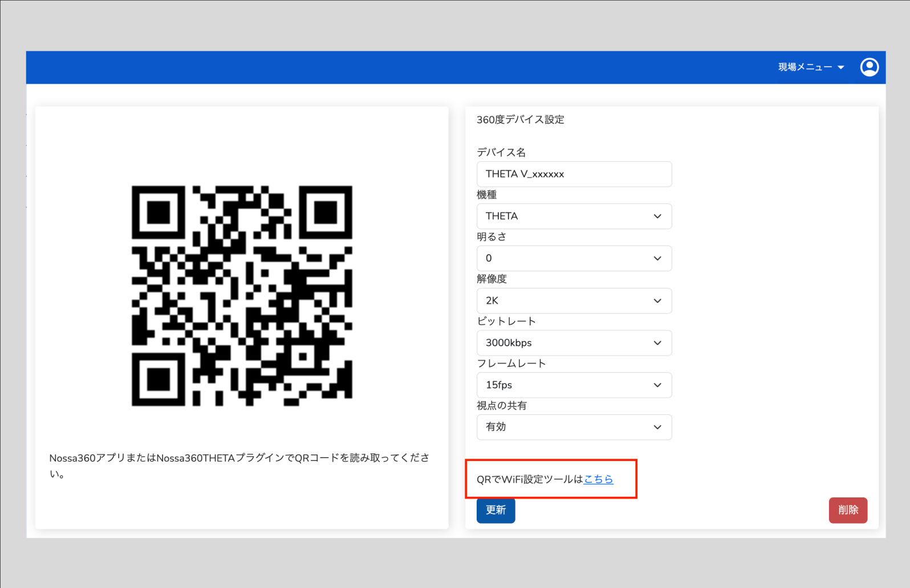Click the 360度デバイス設定 heading text
The image size is (910, 588).
[x=521, y=120]
